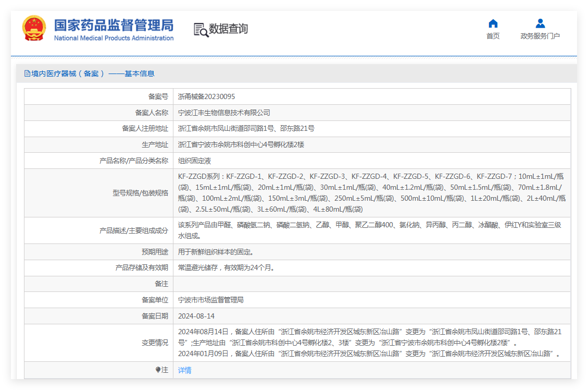Click the 首页 label
The height and width of the screenshot is (390, 588).
click(493, 36)
